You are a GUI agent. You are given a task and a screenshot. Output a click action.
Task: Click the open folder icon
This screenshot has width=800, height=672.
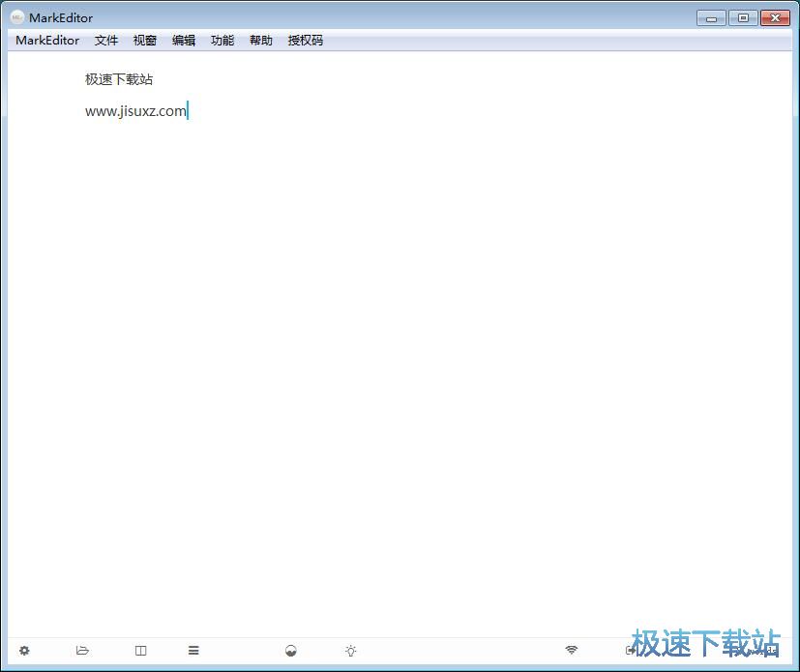point(82,651)
